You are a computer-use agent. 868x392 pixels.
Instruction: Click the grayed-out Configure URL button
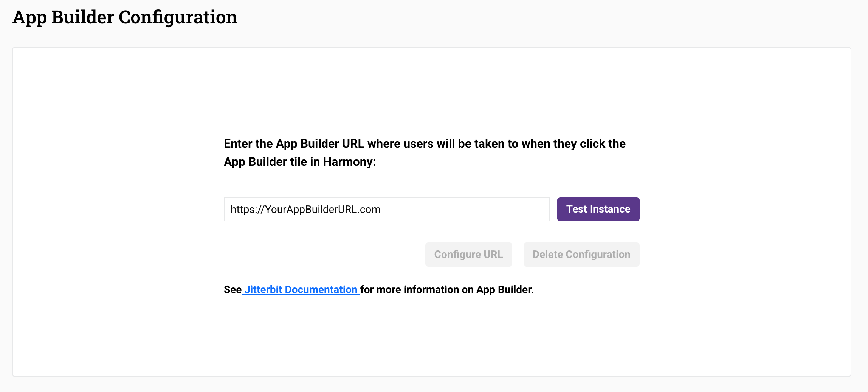coord(468,254)
